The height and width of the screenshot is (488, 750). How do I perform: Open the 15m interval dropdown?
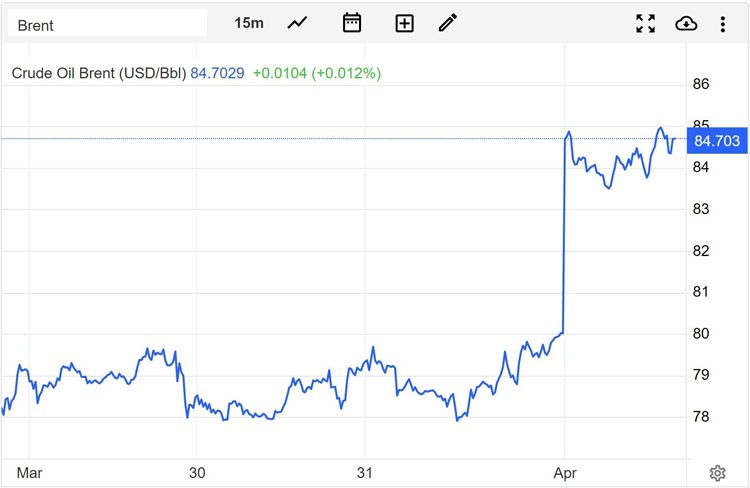coord(249,23)
